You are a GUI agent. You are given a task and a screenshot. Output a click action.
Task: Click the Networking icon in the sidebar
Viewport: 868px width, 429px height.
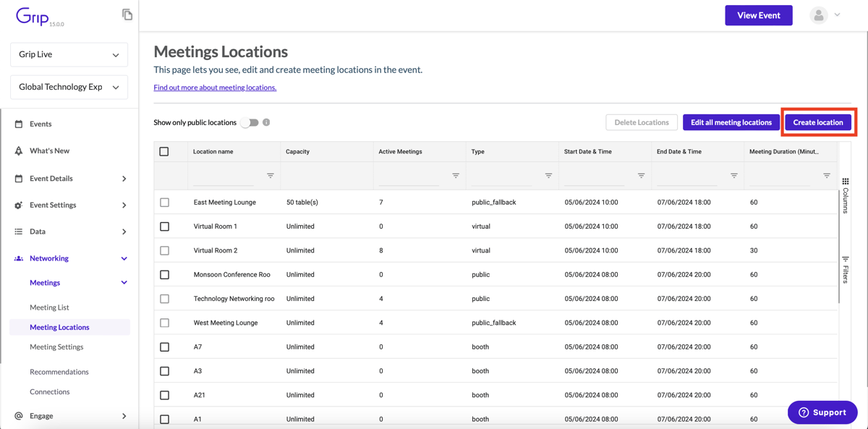point(20,258)
